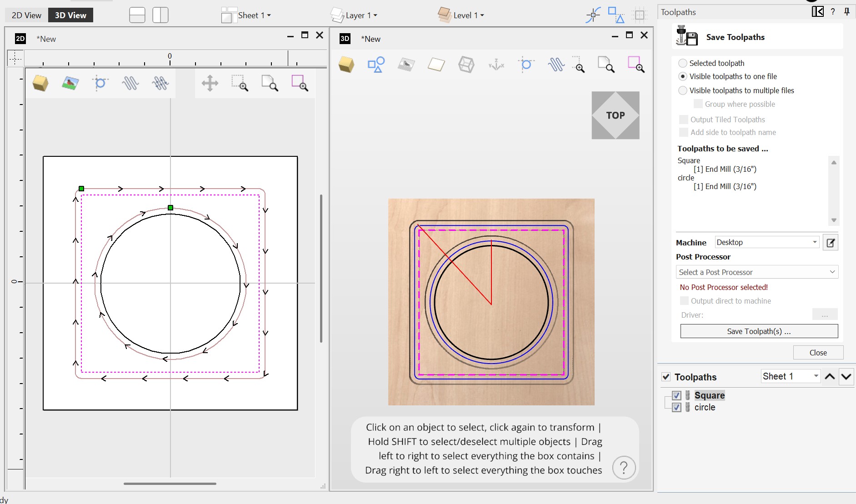Uncheck the Square toolpath visibility checkbox
This screenshot has width=856, height=504.
(x=676, y=395)
